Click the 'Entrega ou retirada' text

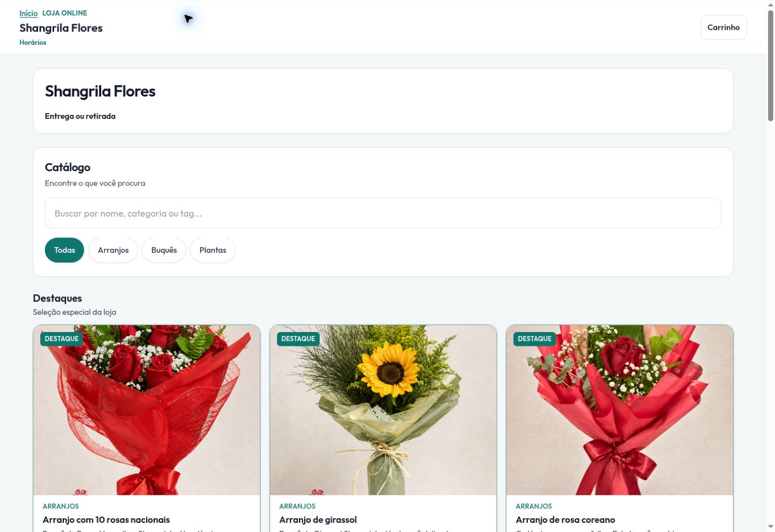click(80, 116)
